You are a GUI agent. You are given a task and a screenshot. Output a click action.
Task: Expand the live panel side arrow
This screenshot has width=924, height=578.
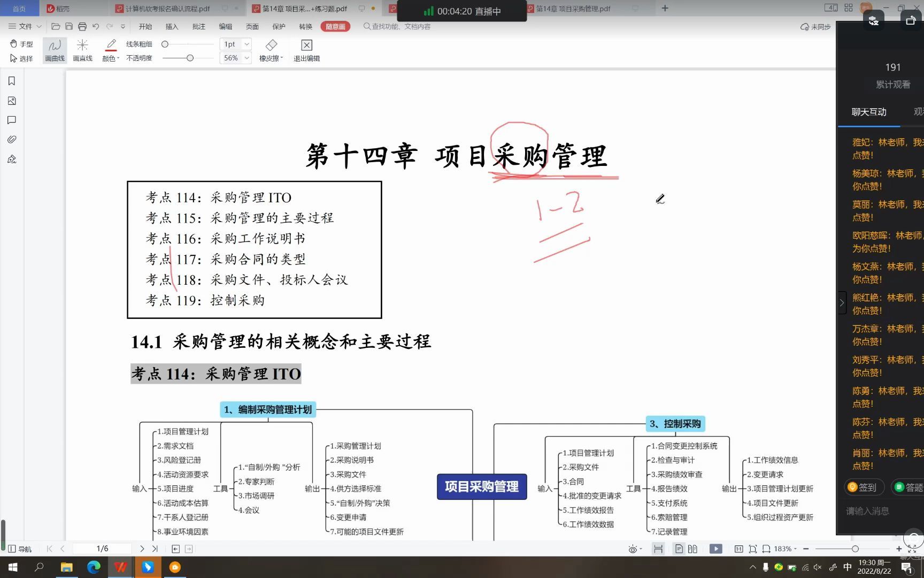coord(842,303)
